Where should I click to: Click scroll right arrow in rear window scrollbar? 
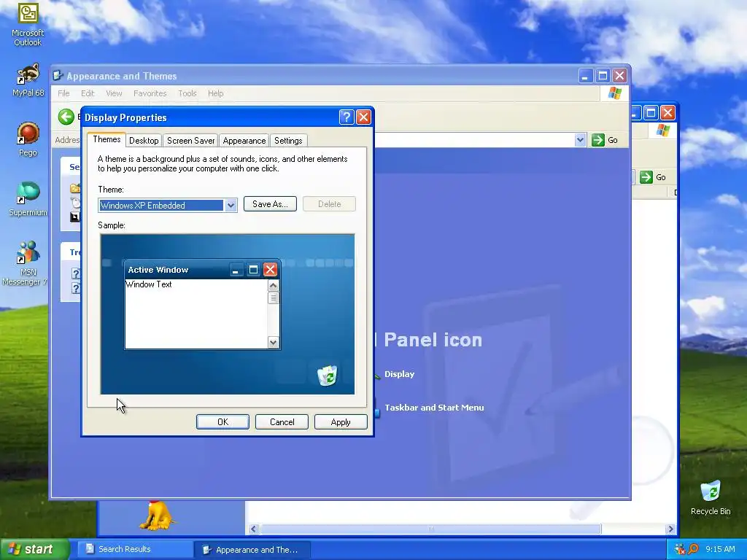(671, 529)
